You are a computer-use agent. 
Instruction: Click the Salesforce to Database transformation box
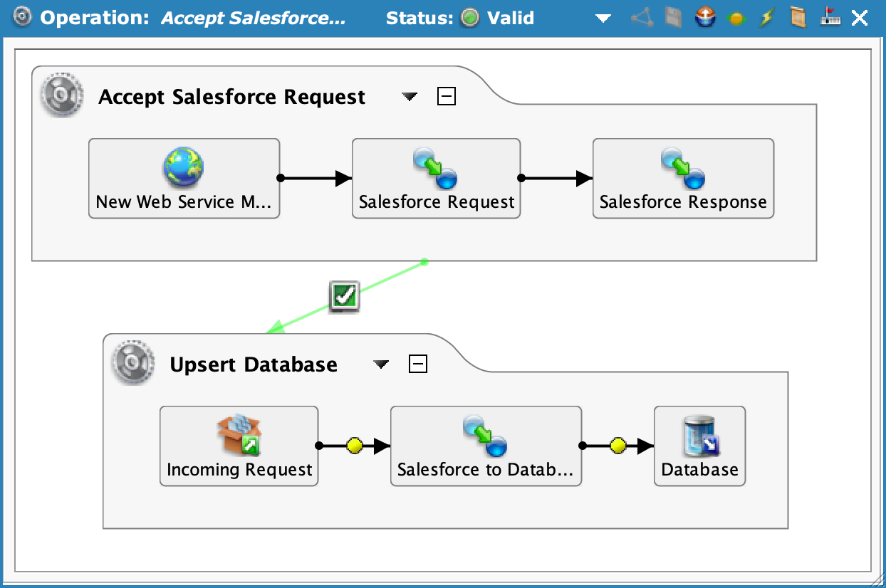coord(486,445)
